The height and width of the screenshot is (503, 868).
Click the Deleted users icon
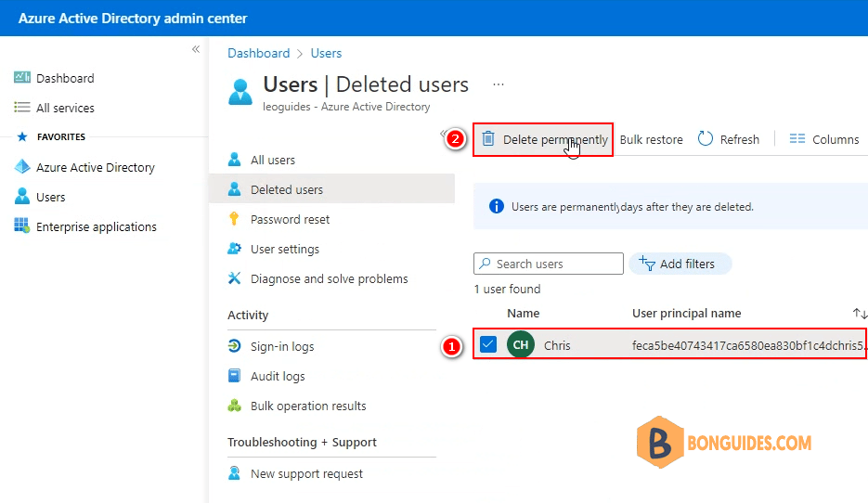[234, 189]
